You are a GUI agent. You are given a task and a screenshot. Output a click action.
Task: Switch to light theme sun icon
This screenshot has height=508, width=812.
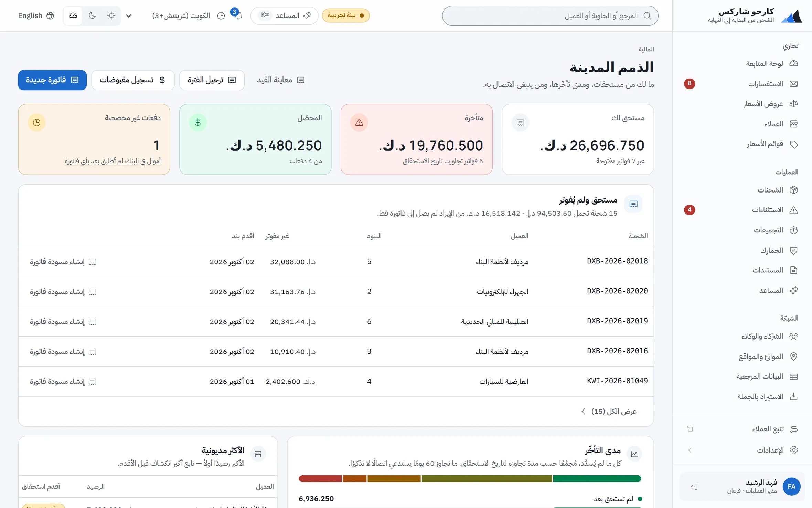click(111, 15)
